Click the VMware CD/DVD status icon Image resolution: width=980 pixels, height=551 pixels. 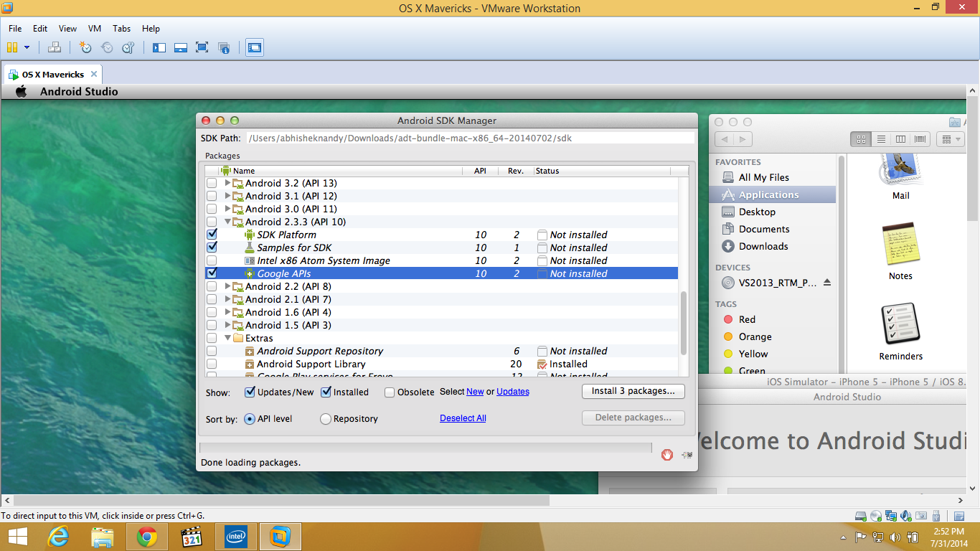(x=875, y=516)
